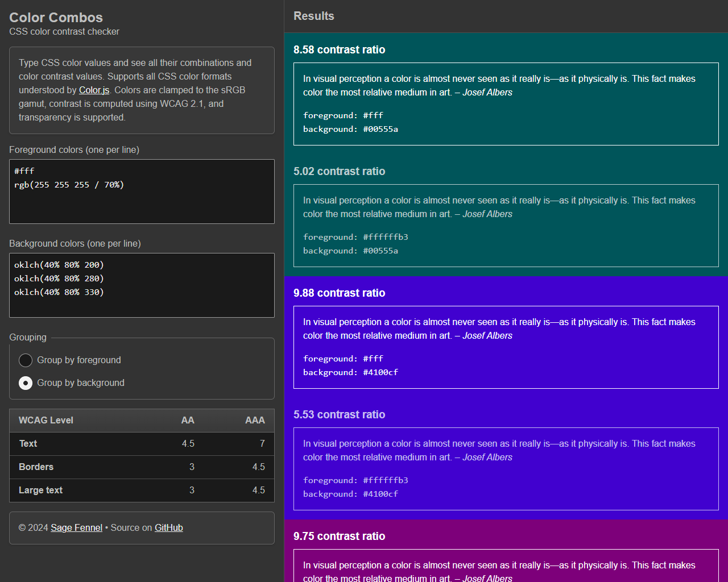The width and height of the screenshot is (728, 582).
Task: Click the Results heading
Action: 314,16
